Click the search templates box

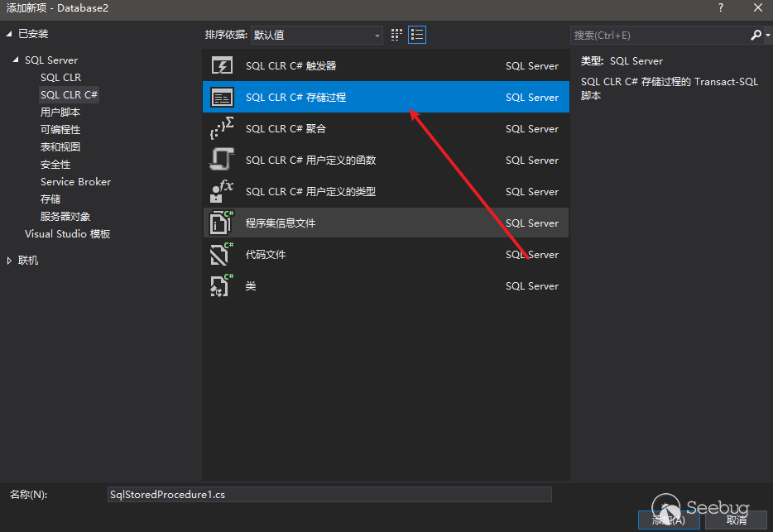pyautogui.click(x=660, y=36)
